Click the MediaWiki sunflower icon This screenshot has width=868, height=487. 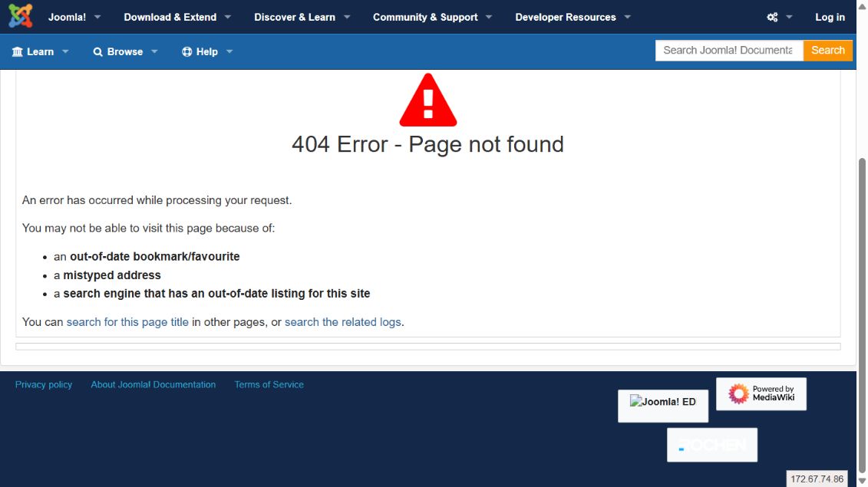coord(738,394)
